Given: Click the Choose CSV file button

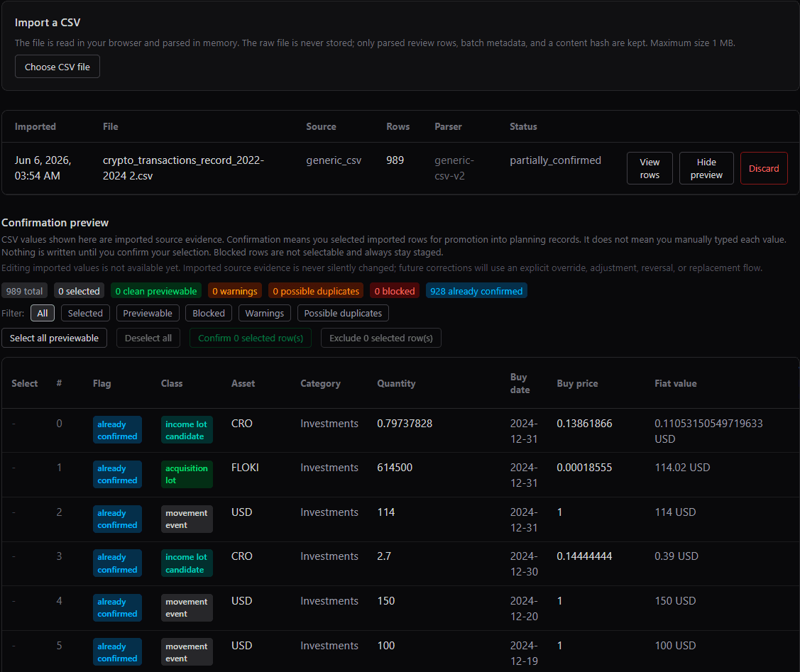Looking at the screenshot, I should (x=57, y=67).
